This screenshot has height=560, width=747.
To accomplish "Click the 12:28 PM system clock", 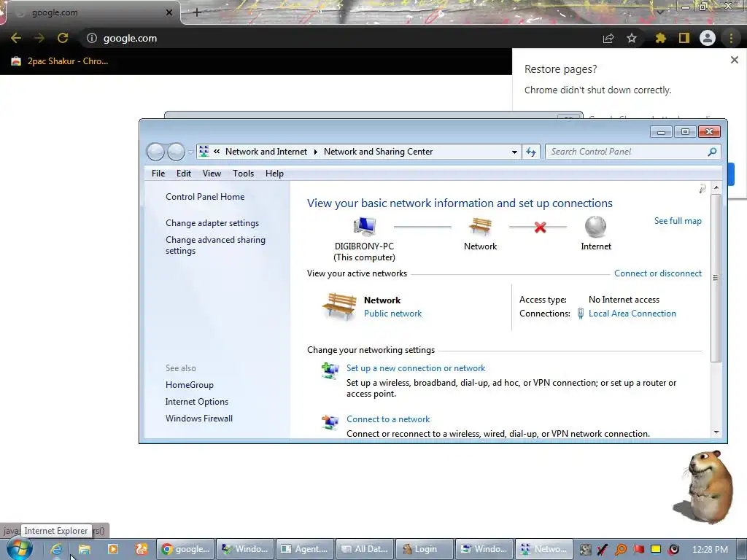I will [x=709, y=549].
